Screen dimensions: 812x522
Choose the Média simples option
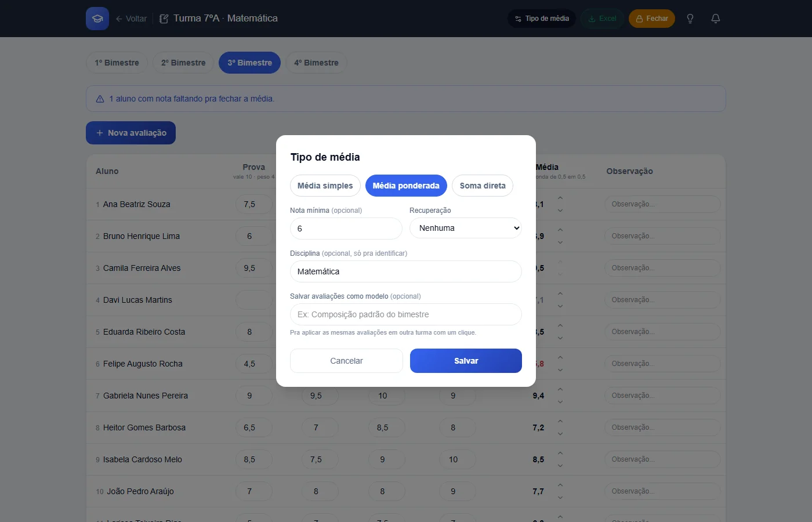point(325,186)
